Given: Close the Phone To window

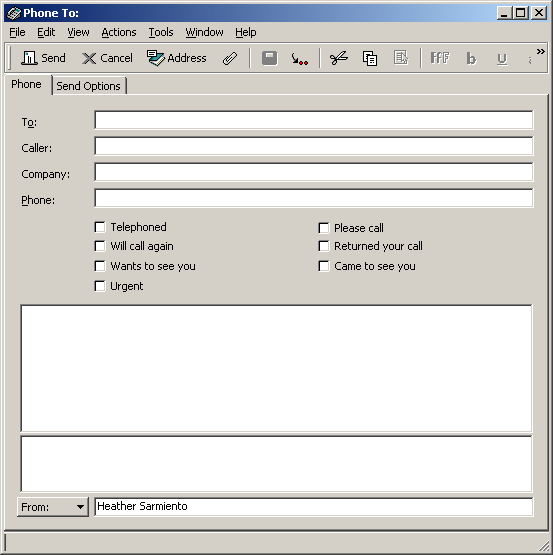Looking at the screenshot, I should [539, 13].
